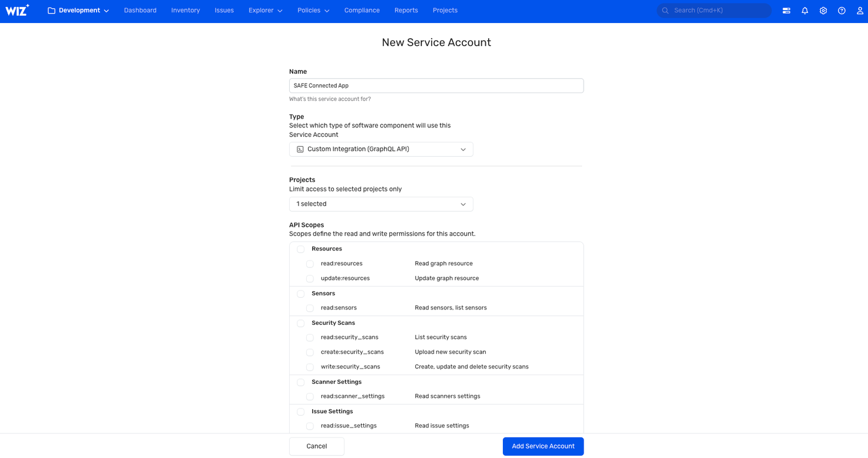Image resolution: width=868 pixels, height=458 pixels.
Task: Click the Development folder icon
Action: (52, 11)
